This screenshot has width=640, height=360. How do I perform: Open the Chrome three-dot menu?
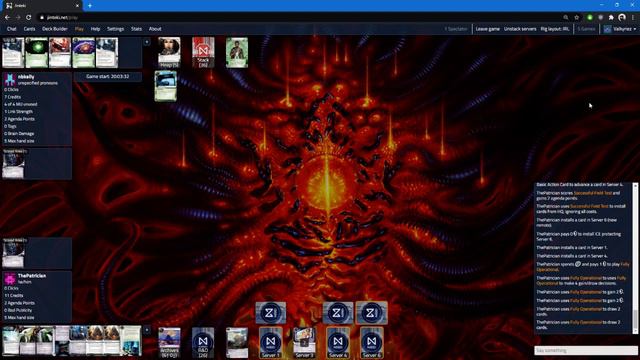pos(633,18)
